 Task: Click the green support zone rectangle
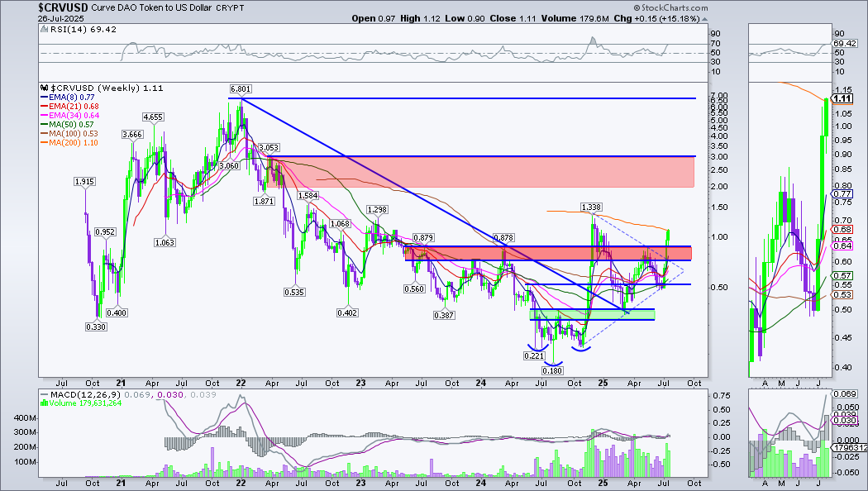click(593, 314)
